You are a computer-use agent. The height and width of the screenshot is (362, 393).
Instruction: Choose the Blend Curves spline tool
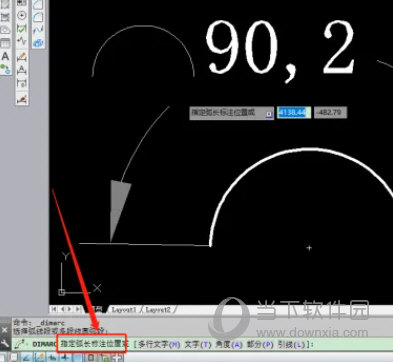(x=38, y=29)
